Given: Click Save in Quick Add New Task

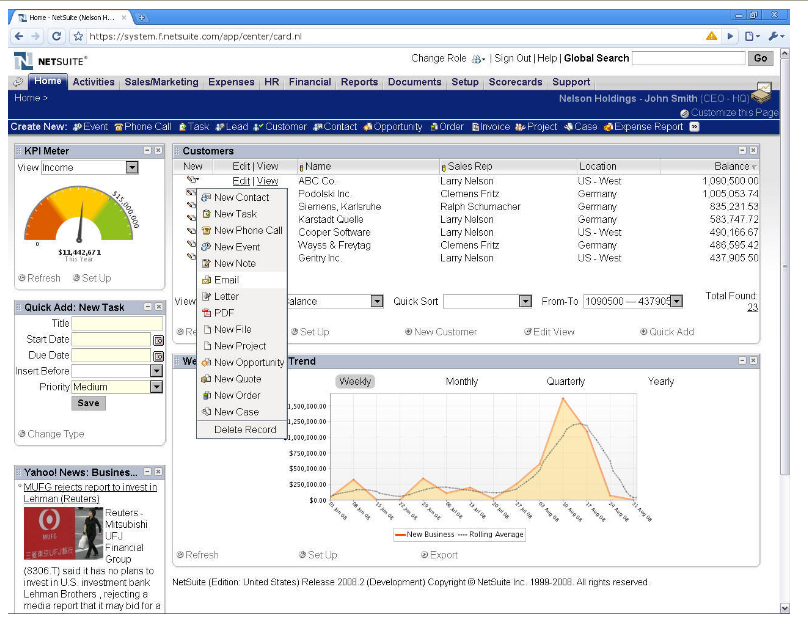Looking at the screenshot, I should (88, 403).
